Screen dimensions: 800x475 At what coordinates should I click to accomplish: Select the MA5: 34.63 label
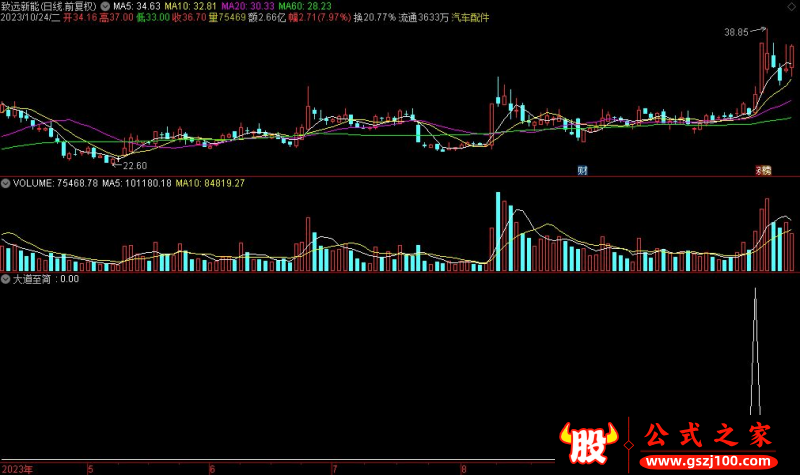(x=137, y=6)
